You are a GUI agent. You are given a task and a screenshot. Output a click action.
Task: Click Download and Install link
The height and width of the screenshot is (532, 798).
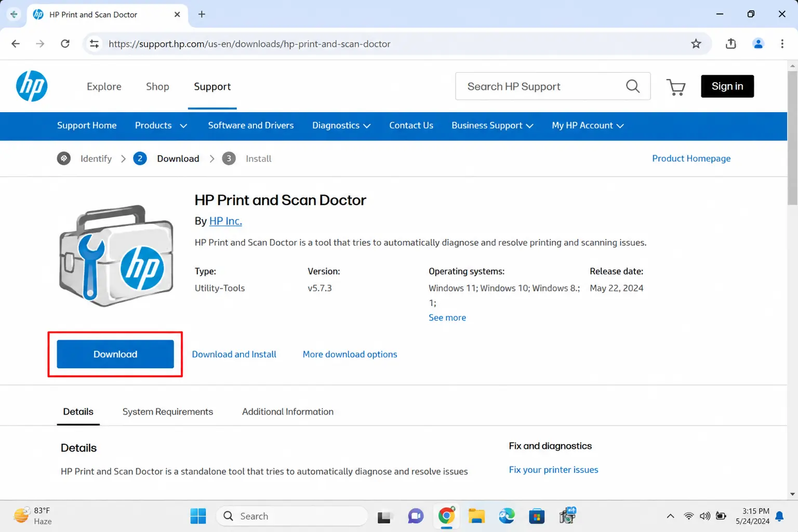[x=234, y=354]
